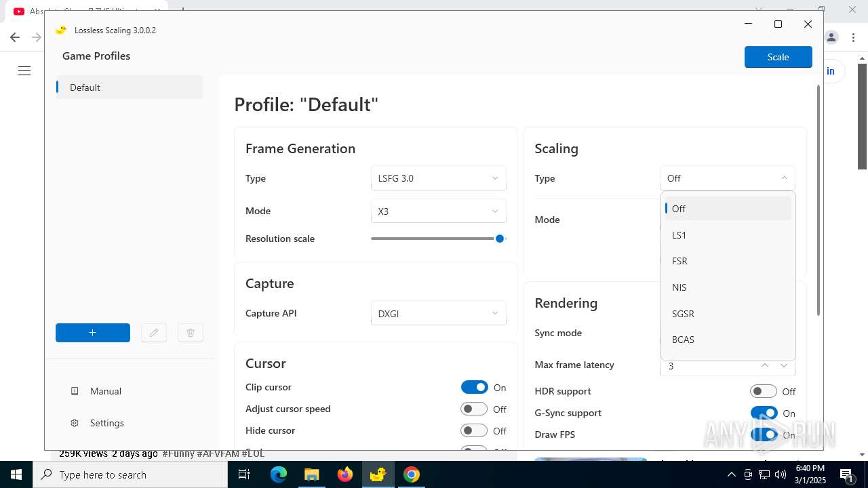The image size is (868, 488).
Task: Click the Profile: "Default" heading text
Action: pos(306,104)
